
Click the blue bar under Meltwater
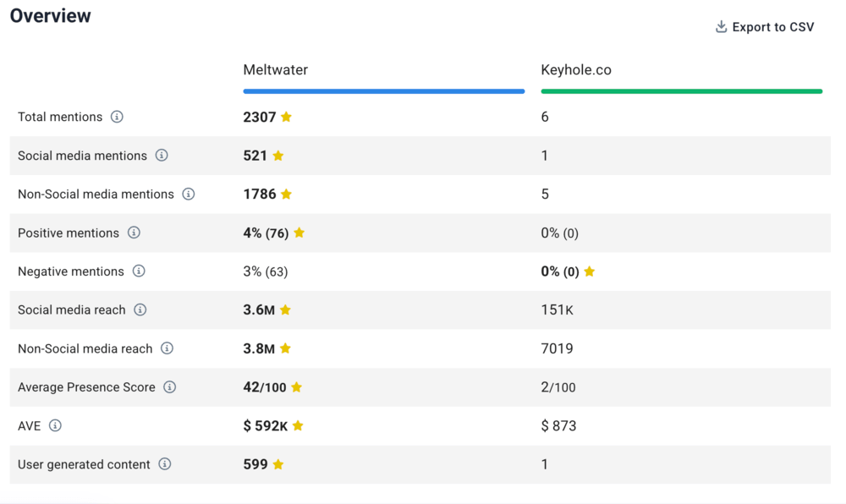pyautogui.click(x=383, y=90)
